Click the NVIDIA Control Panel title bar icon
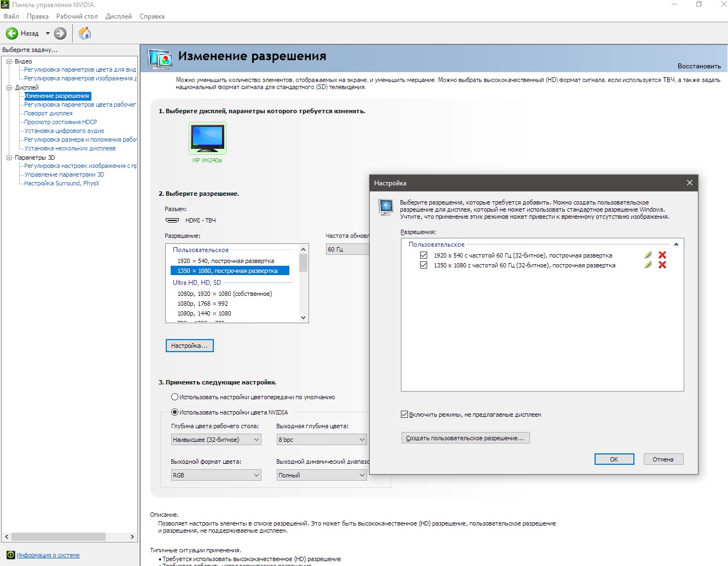This screenshot has height=566, width=728. (x=5, y=4)
